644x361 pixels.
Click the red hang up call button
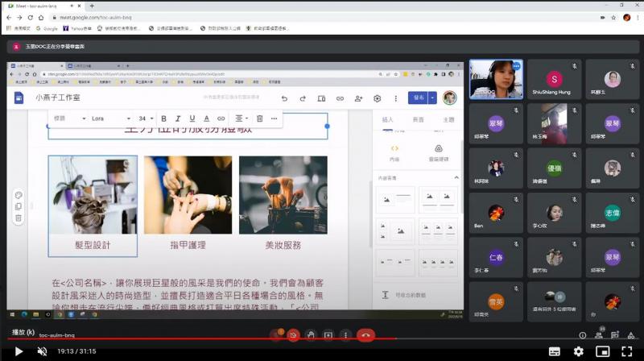tap(365, 335)
